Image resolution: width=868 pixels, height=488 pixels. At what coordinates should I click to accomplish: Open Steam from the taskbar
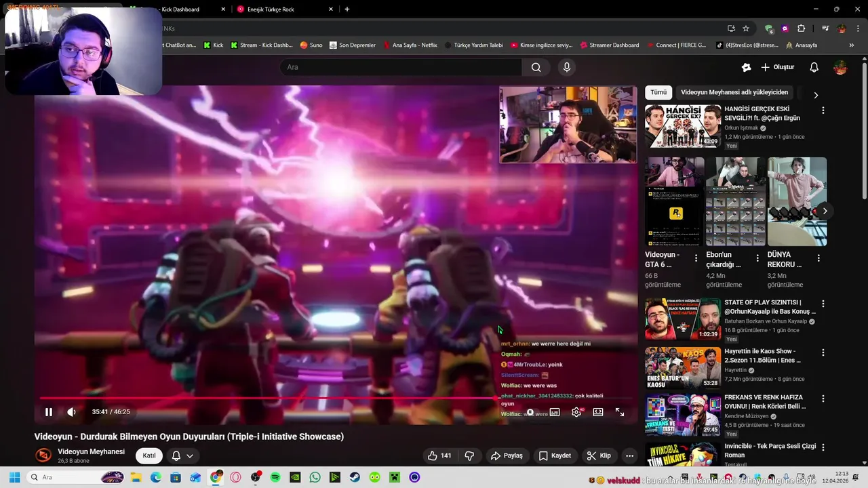355,477
